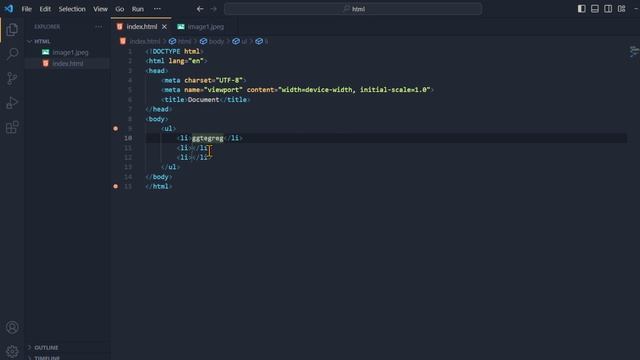
Task: Toggle primary side bar layout icon
Action: (x=582, y=9)
